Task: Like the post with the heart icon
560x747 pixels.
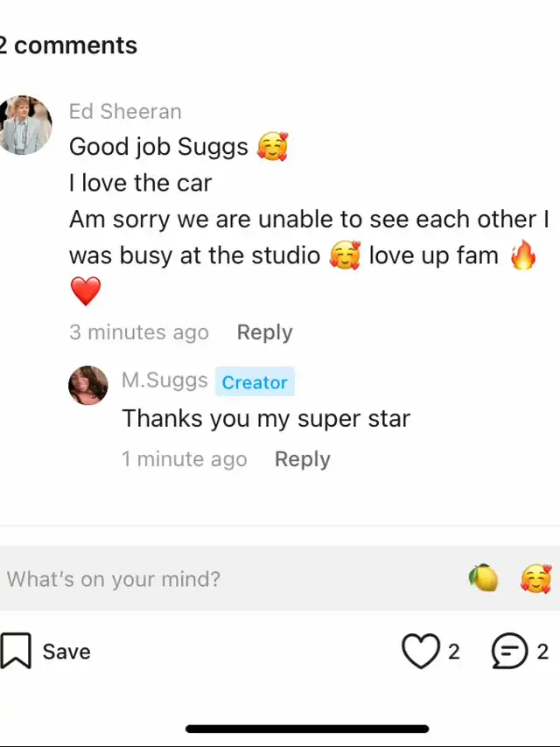Action: coord(420,652)
